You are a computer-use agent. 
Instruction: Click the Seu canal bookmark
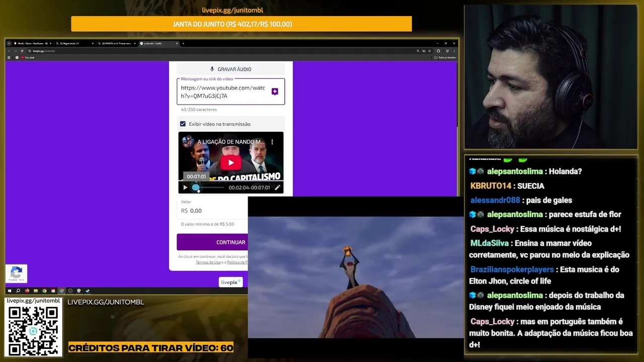28,57
